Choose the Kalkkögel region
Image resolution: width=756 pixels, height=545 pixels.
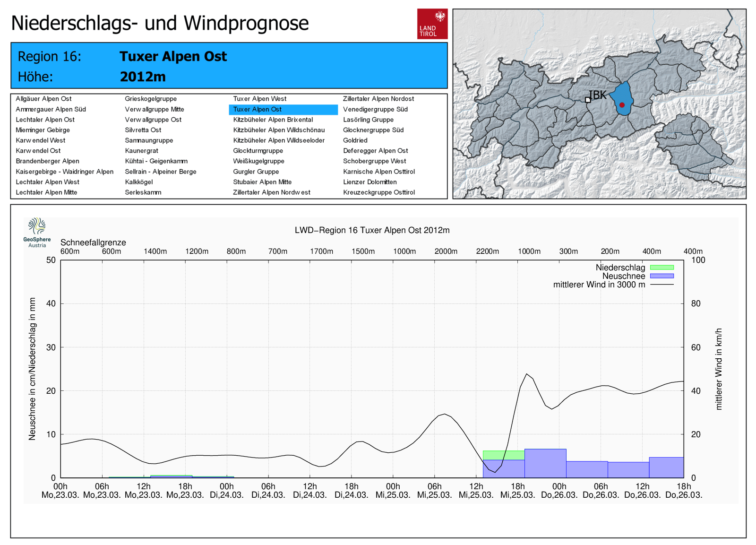tap(138, 182)
